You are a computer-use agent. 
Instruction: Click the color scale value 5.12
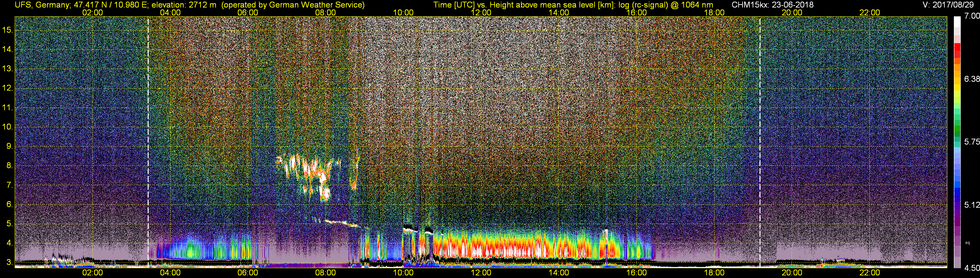(x=972, y=205)
